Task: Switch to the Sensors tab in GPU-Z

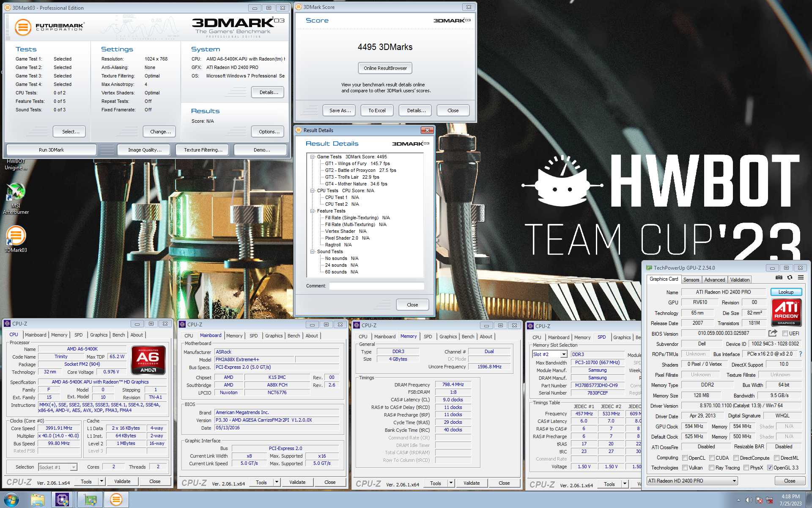Action: pos(691,279)
